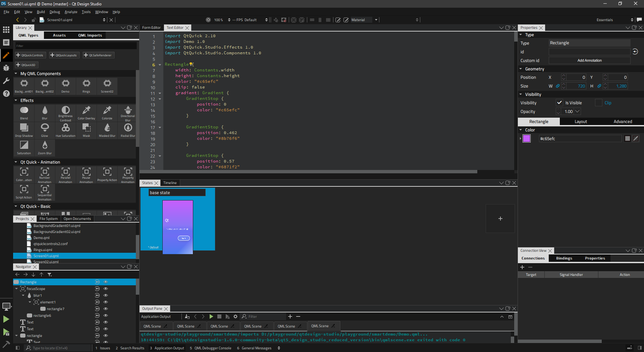Run application with green play button in Output Pane
Screen dimensions: 644x352
(x=211, y=316)
